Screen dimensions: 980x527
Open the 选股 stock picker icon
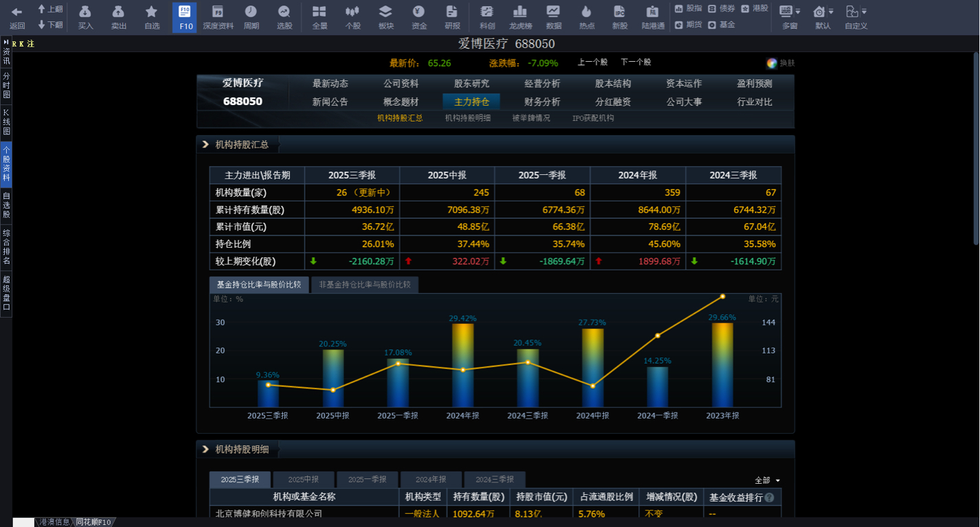pos(284,12)
